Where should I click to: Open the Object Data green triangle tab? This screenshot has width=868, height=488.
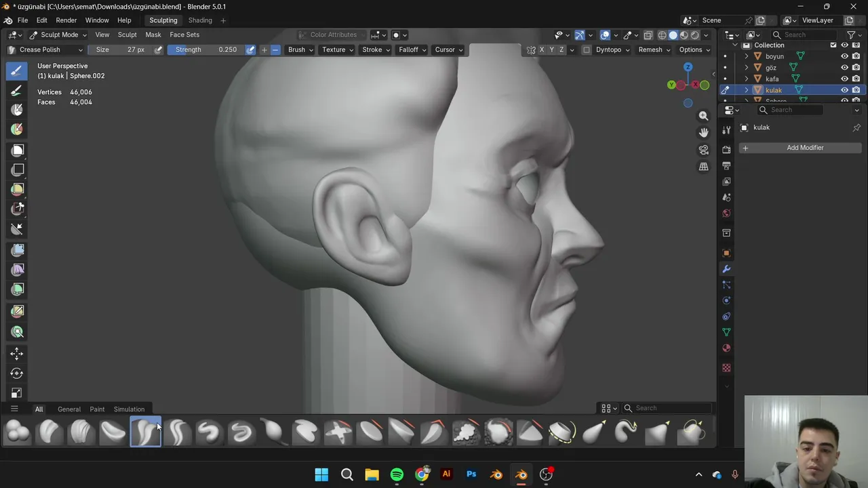point(726,332)
